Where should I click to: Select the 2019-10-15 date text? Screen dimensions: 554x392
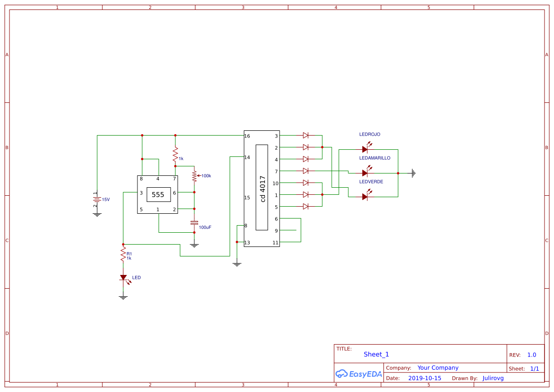425,378
